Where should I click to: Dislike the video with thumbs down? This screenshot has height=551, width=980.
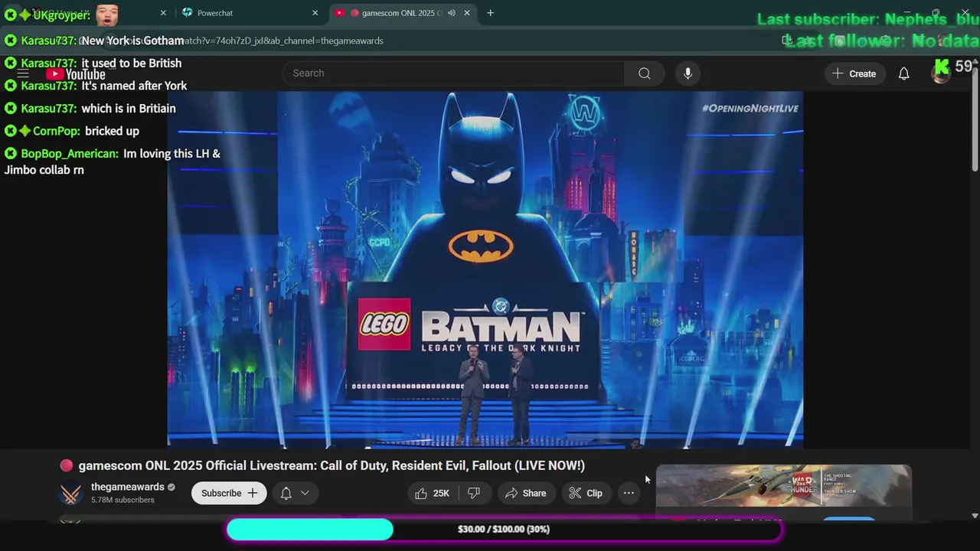click(x=474, y=494)
